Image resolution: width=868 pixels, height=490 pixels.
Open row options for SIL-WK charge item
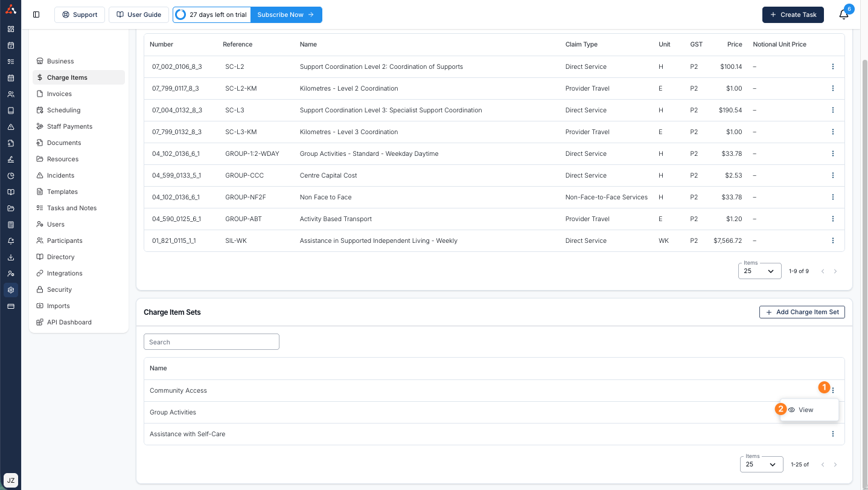click(x=833, y=240)
